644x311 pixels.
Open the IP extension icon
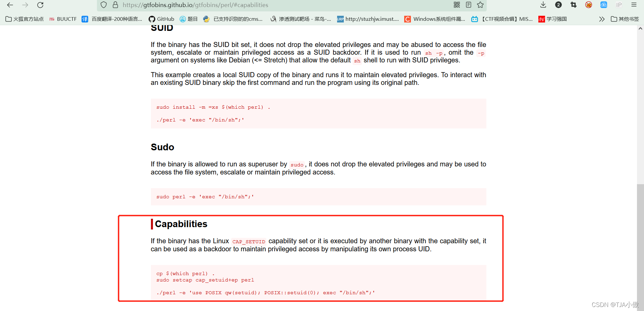click(x=619, y=5)
